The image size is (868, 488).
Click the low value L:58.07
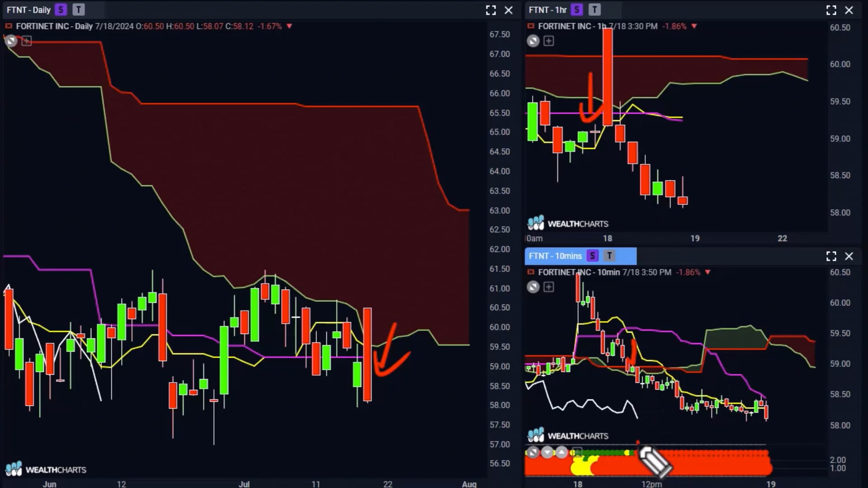click(x=210, y=26)
